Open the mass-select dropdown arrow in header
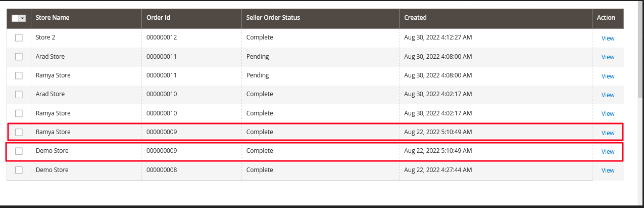Viewport: 644px width, 208px height. coord(22,18)
